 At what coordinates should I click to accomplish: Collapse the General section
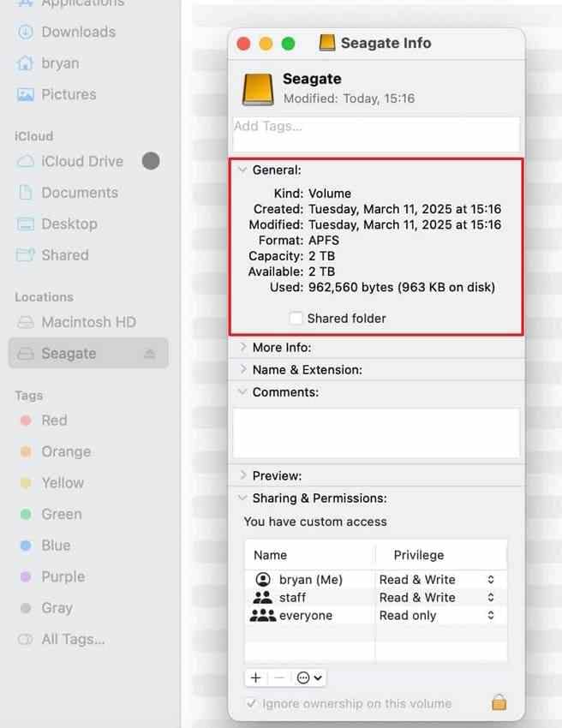coord(242,170)
